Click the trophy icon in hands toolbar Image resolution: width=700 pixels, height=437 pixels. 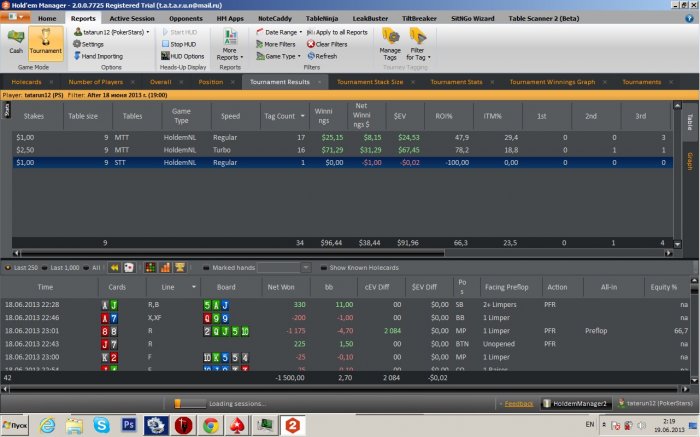coord(180,267)
